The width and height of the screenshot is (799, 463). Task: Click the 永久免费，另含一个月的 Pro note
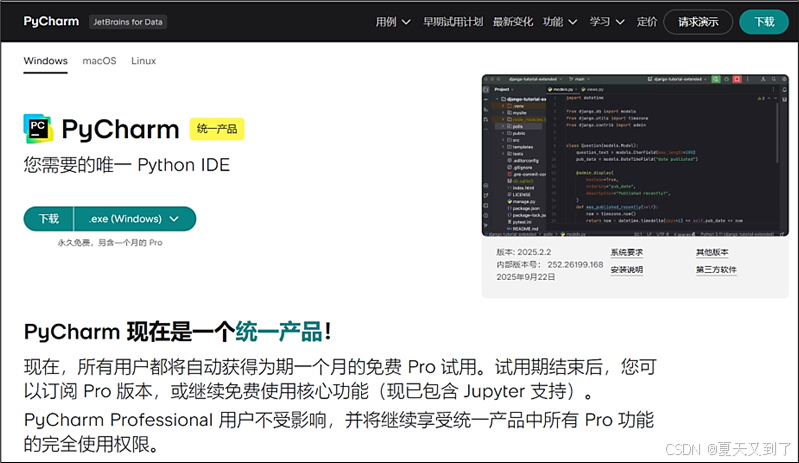110,243
